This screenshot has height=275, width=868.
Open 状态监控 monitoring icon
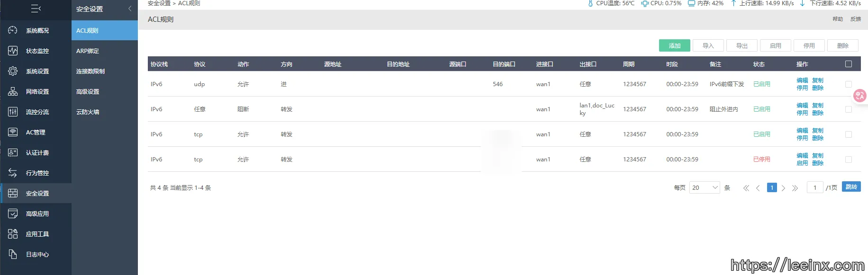[x=13, y=51]
